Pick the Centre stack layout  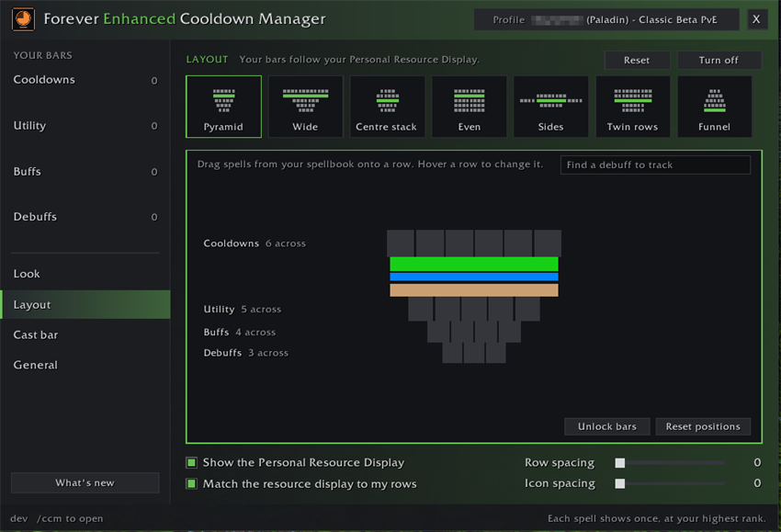pyautogui.click(x=387, y=107)
